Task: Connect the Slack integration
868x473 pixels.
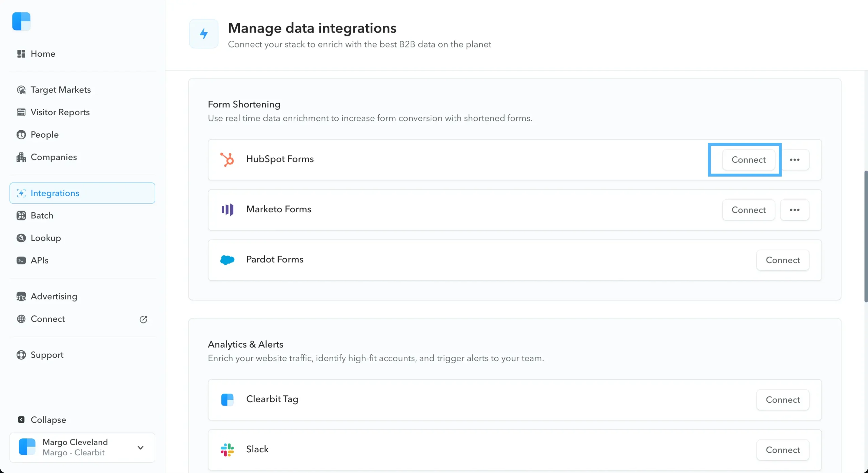Action: [x=783, y=449]
